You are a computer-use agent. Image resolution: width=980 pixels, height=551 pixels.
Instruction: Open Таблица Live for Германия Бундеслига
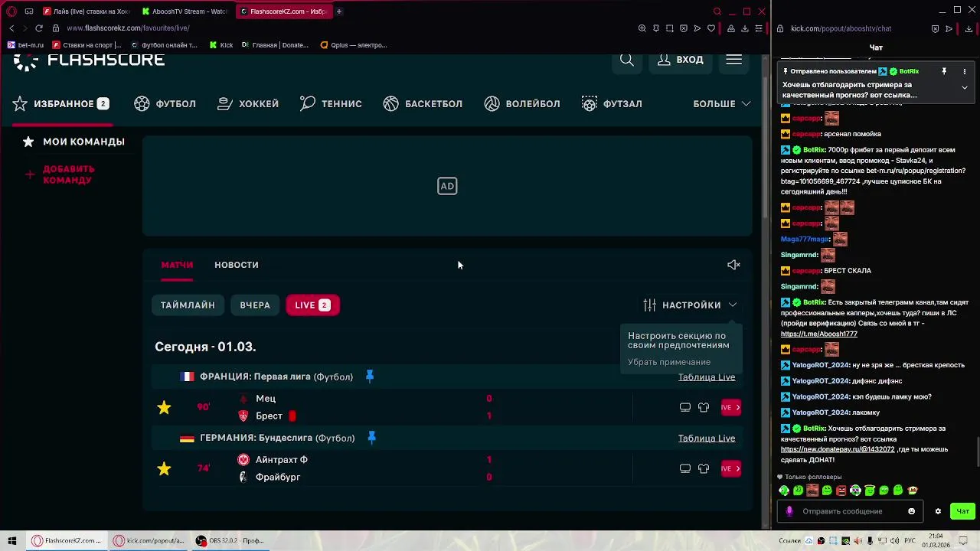point(707,439)
